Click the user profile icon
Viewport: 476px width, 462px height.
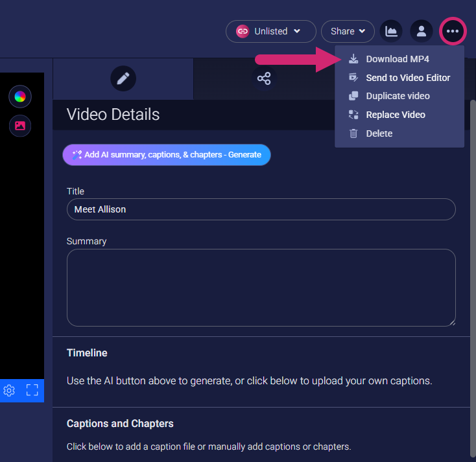pyautogui.click(x=422, y=31)
